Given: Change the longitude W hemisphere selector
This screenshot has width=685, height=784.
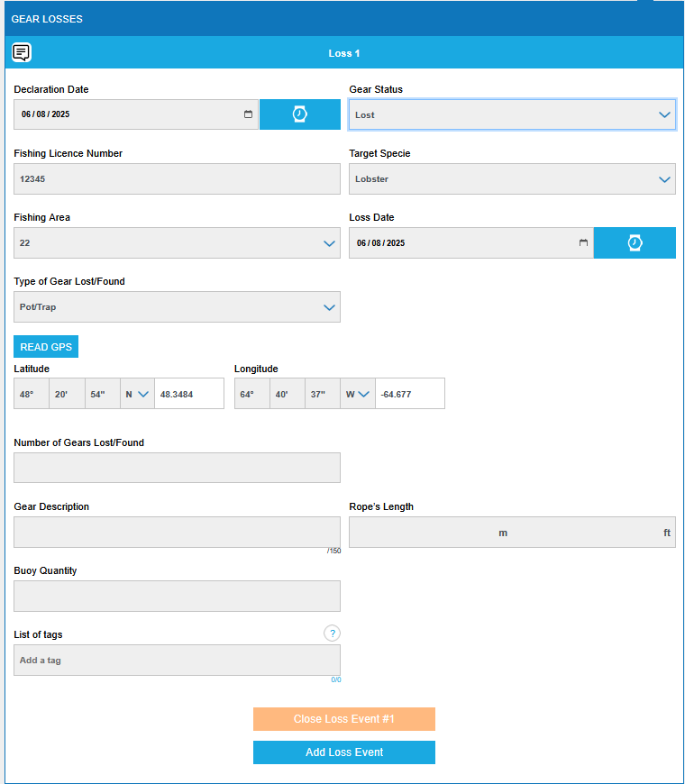Looking at the screenshot, I should pyautogui.click(x=358, y=394).
